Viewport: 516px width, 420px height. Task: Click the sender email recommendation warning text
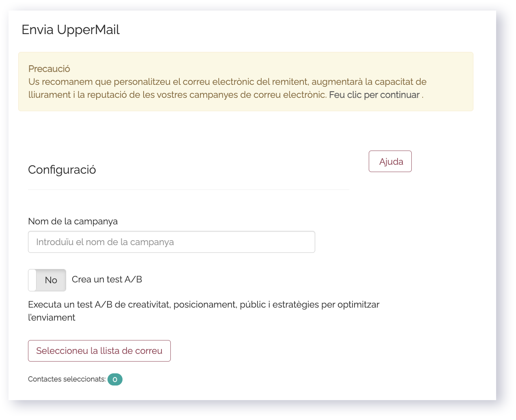click(x=227, y=88)
